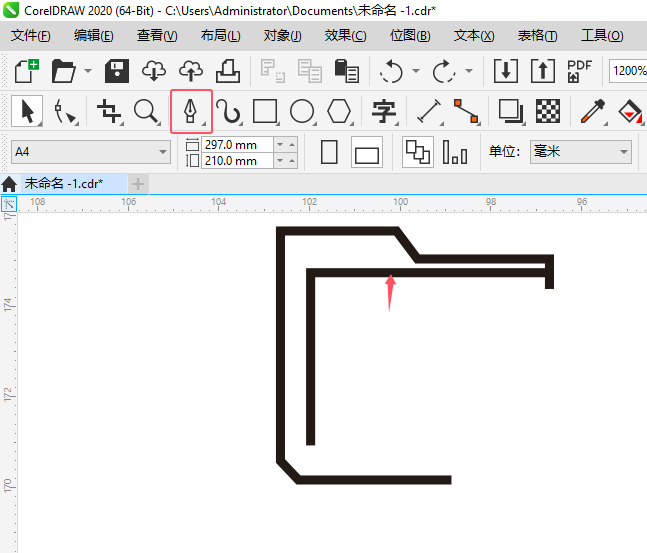Select the Pick tool arrow

[27, 111]
